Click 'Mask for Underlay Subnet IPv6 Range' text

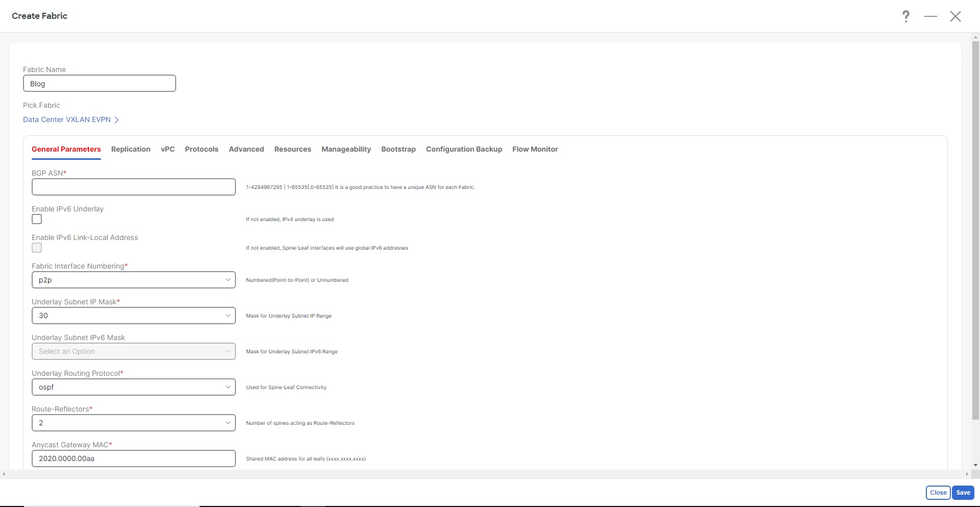292,352
